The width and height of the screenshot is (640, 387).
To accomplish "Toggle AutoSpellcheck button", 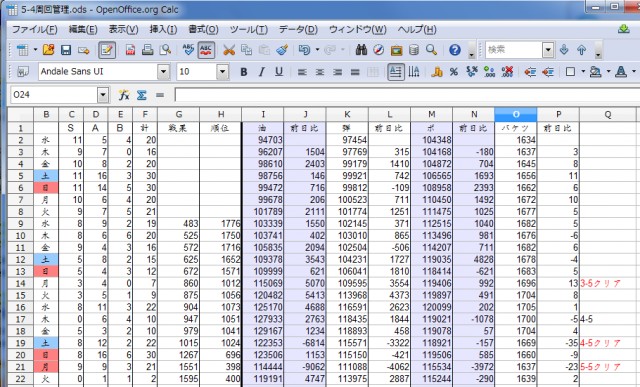I will click(206, 50).
